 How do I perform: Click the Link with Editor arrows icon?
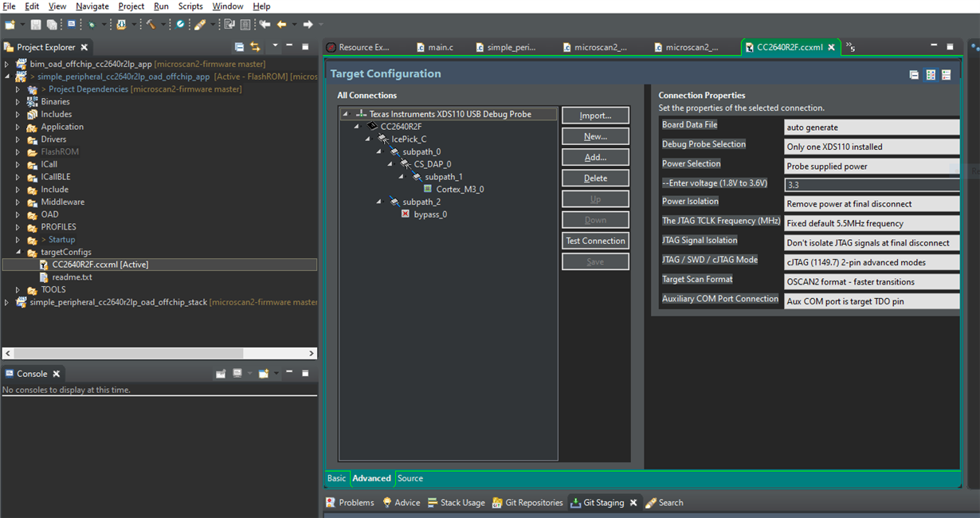click(255, 47)
